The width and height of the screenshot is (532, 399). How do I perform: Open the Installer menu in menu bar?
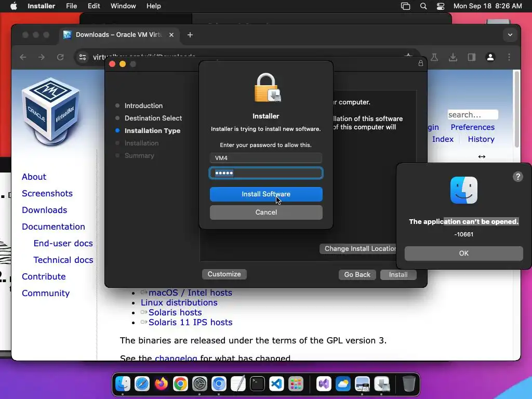(42, 6)
